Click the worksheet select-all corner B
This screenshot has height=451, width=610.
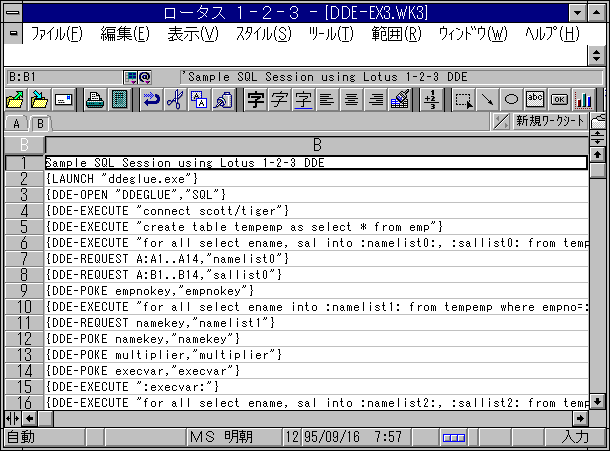pyautogui.click(x=24, y=145)
